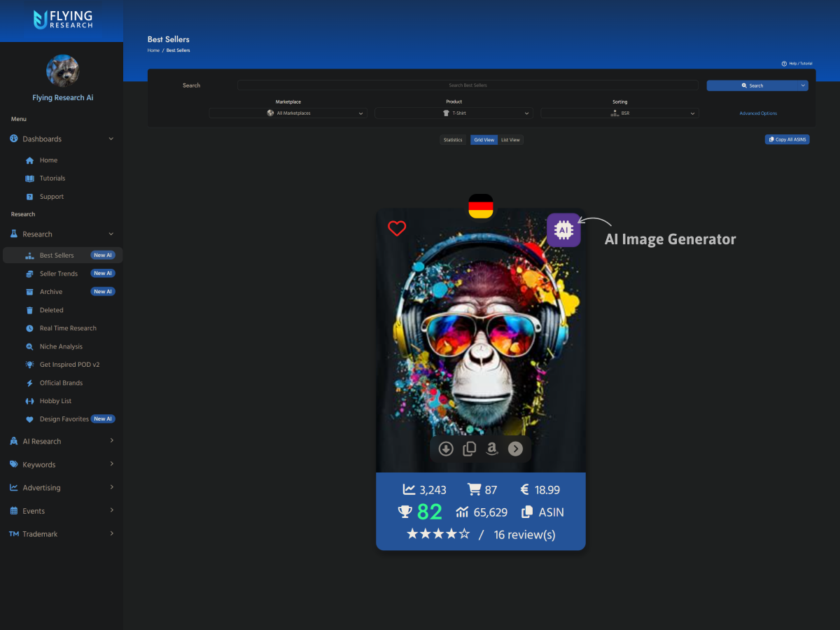Open the Marketplace dropdown showing All Marketplaces

(x=288, y=113)
